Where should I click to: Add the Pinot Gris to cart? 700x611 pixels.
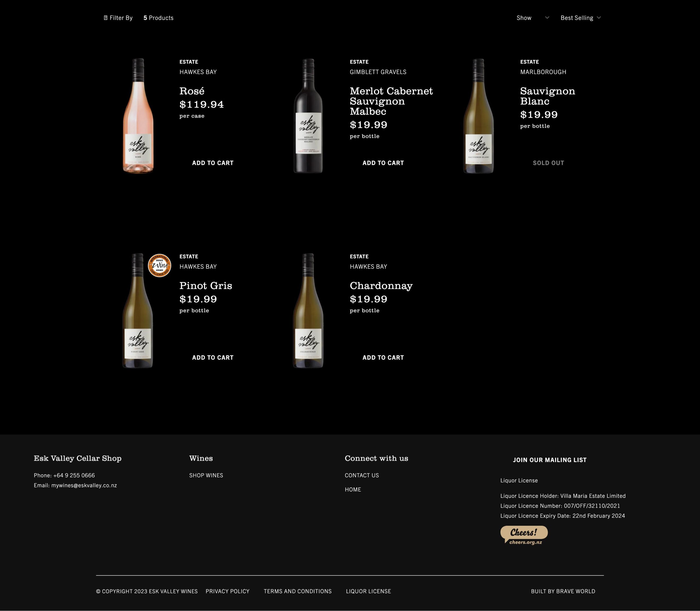pos(213,358)
